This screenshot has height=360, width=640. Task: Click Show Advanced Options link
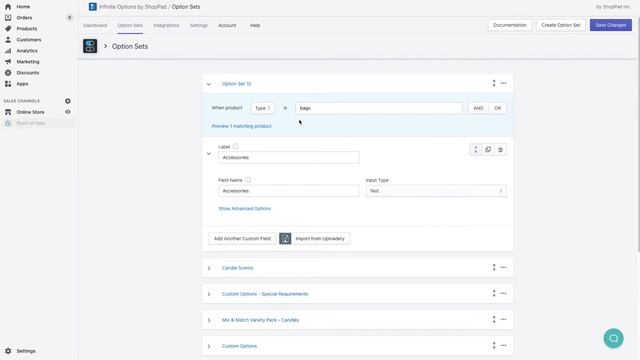244,209
